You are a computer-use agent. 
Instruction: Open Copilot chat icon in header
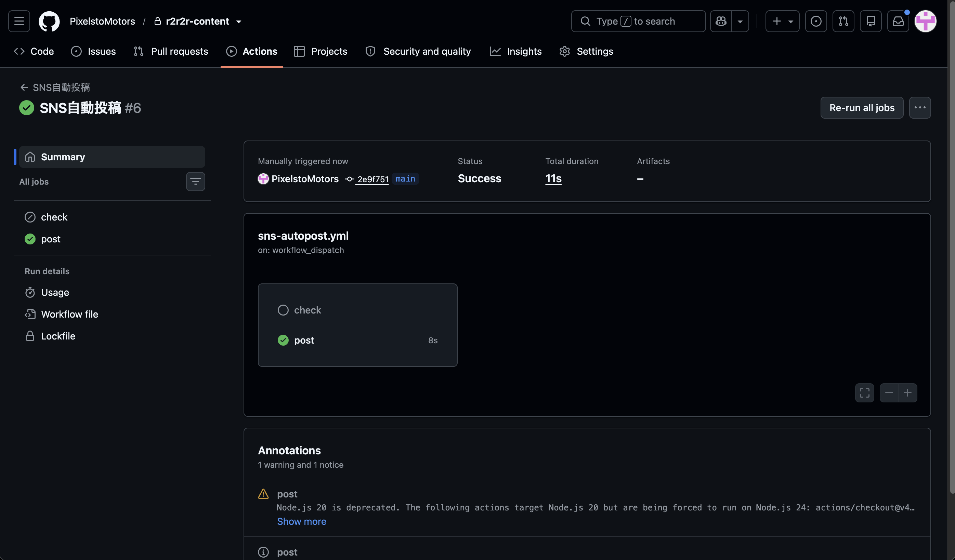pyautogui.click(x=721, y=21)
